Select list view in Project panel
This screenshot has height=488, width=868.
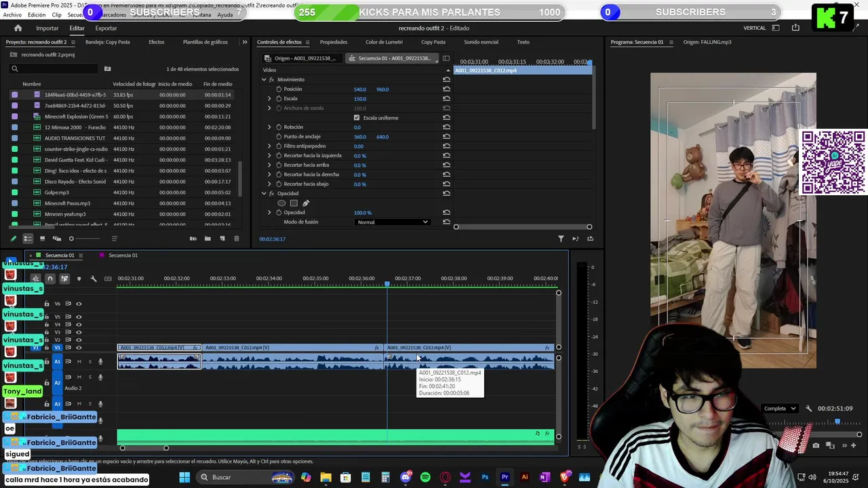pyautogui.click(x=28, y=239)
